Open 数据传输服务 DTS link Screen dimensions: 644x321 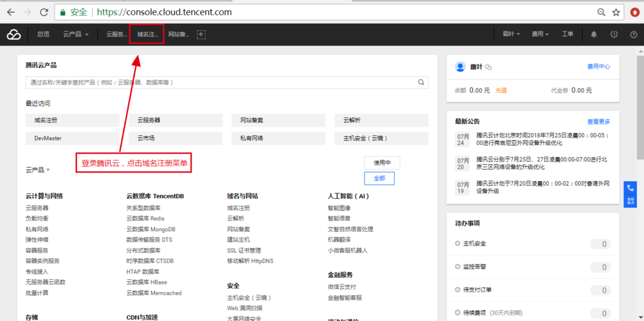[150, 239]
